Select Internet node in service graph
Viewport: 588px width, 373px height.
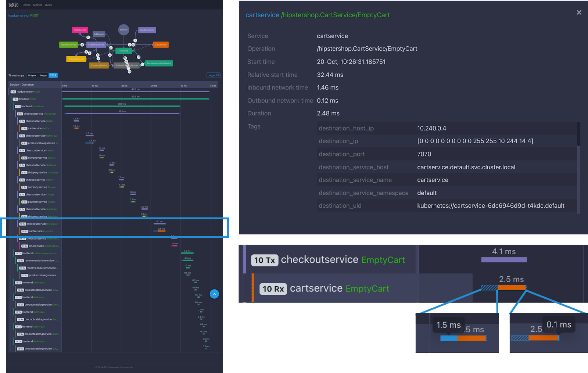click(x=124, y=30)
